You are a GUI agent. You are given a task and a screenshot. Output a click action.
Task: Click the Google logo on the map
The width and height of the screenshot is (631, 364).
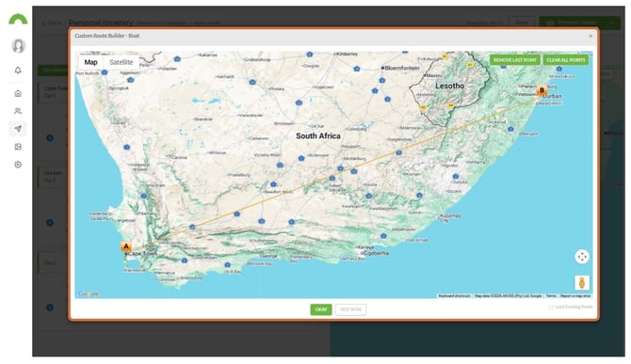(89, 293)
